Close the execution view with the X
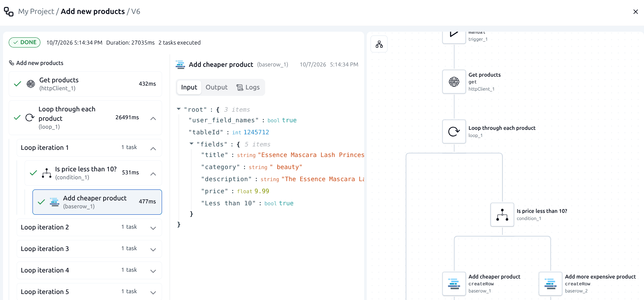 [x=636, y=12]
